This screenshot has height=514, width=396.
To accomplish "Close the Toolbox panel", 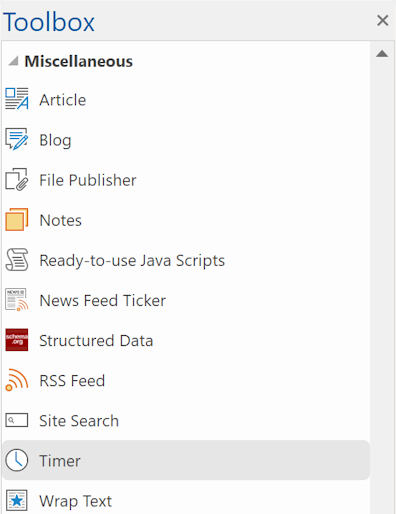I will tap(383, 20).
